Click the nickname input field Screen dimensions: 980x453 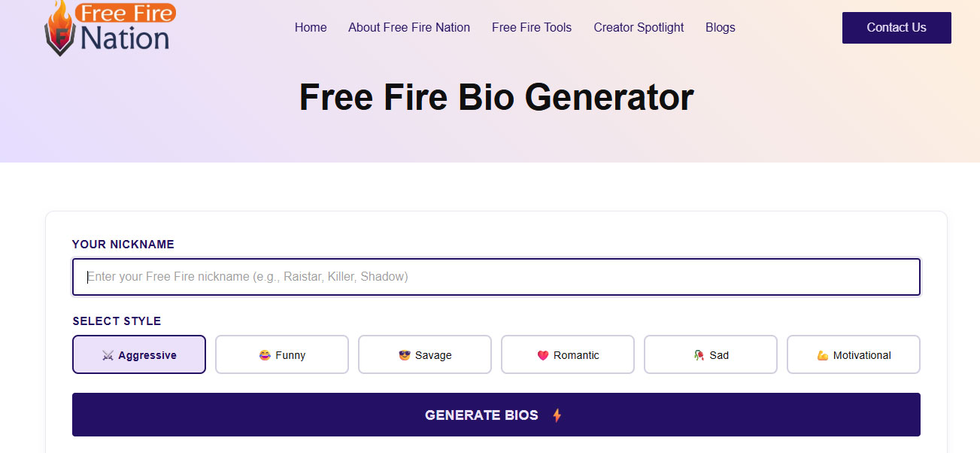[496, 276]
